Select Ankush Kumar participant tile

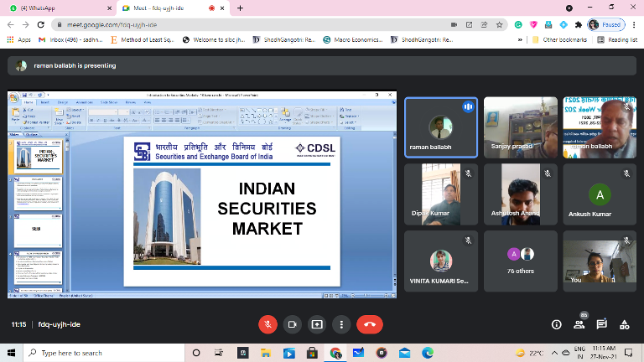click(x=600, y=194)
